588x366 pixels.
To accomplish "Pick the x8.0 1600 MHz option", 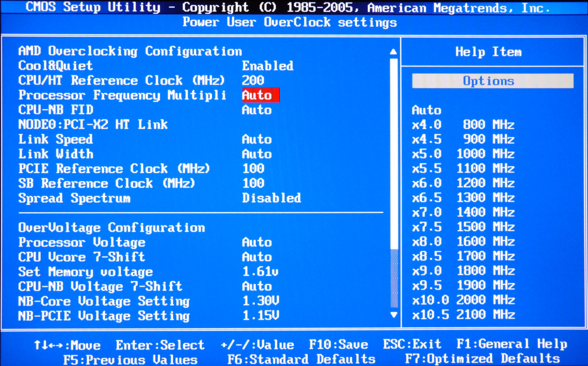I will tap(463, 242).
